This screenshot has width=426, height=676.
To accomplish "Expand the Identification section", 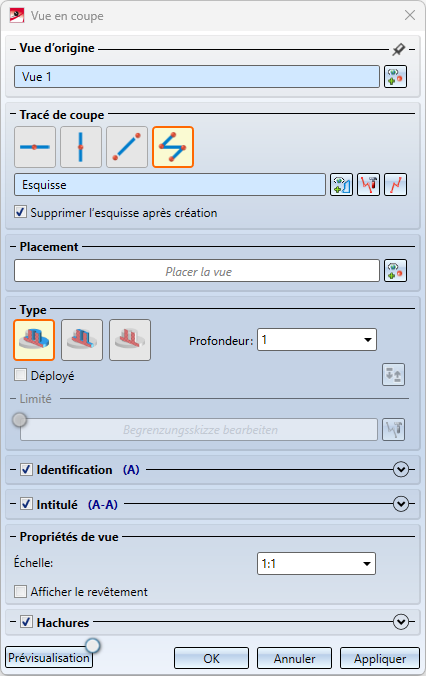I will 401,469.
